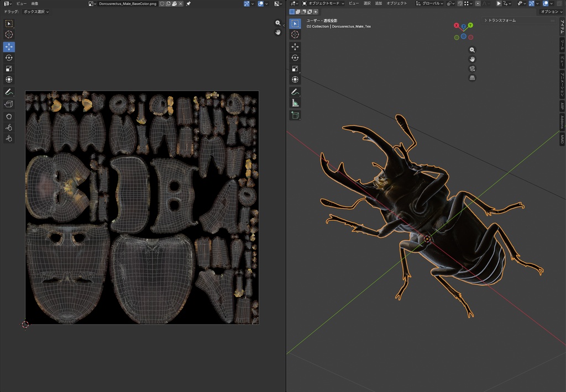
Task: Open 追加 menu in 3D viewport
Action: tap(378, 3)
